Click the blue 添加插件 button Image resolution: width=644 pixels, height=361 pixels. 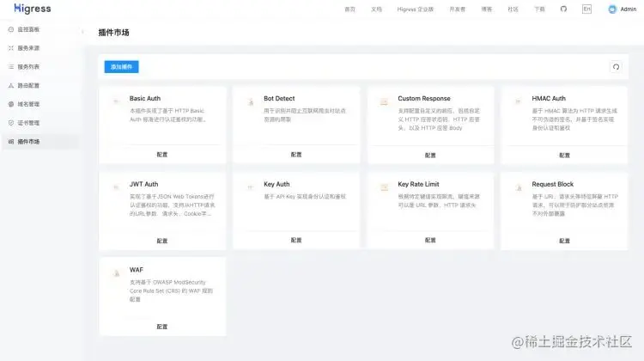[x=122, y=66]
